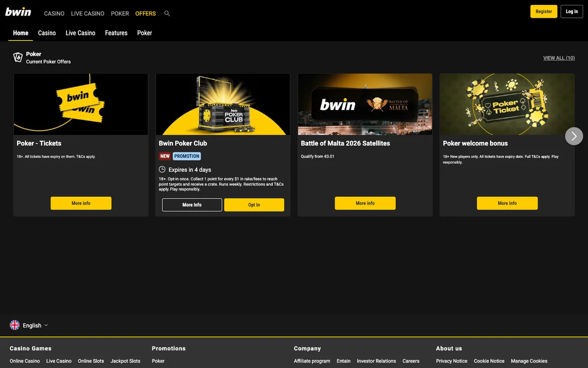Screen dimensions: 588x368
Task: Open the Privacy Notice footer link
Action: tap(452, 361)
